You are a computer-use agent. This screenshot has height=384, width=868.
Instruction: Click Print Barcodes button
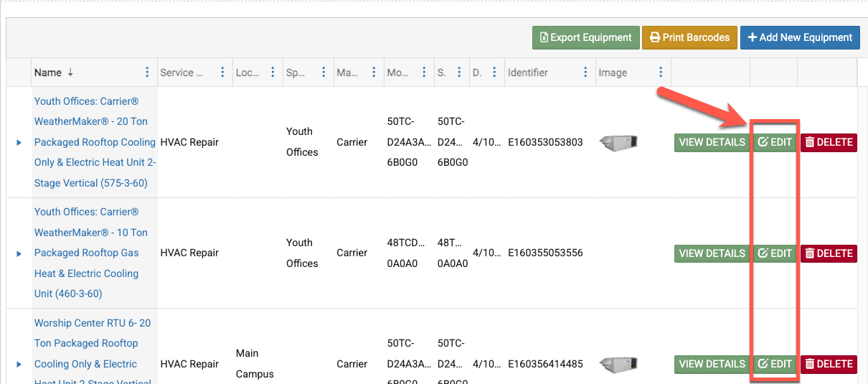click(689, 38)
